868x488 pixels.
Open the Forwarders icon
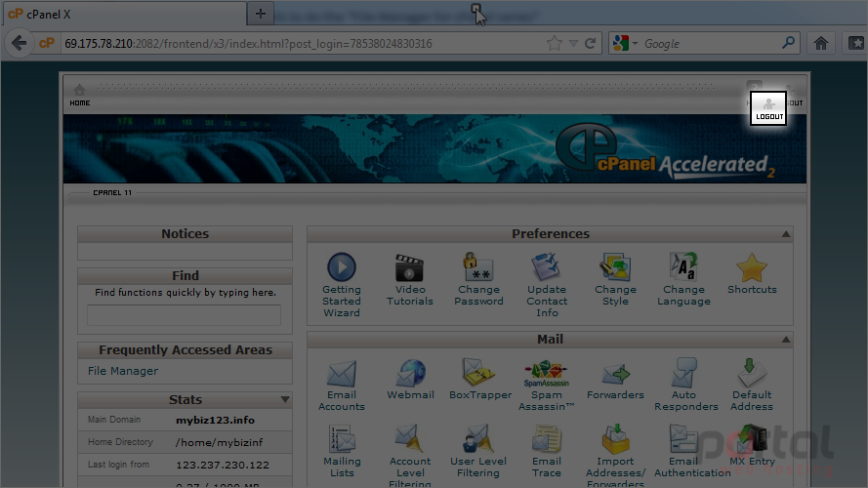pyautogui.click(x=615, y=374)
